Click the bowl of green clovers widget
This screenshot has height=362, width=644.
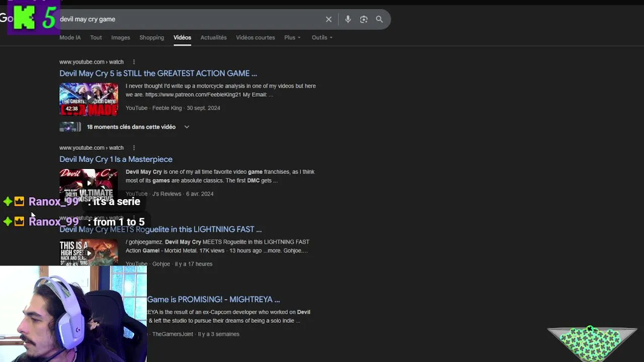(592, 344)
